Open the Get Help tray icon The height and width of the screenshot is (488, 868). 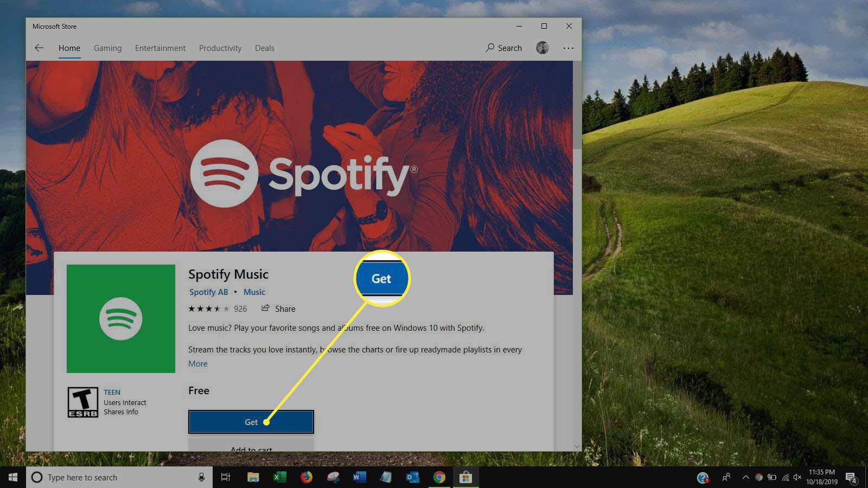[x=703, y=478]
